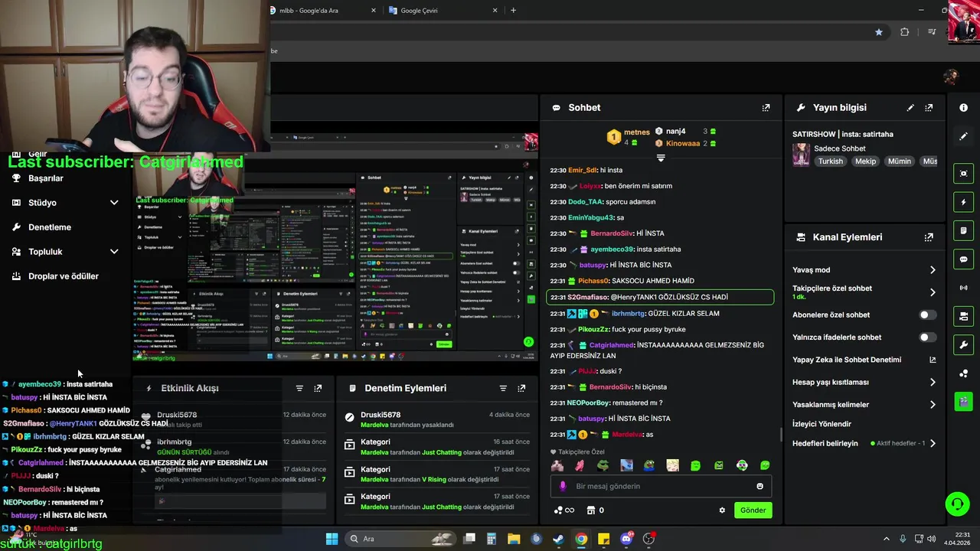Open the Denetim Eylemleri filter icon
Screen dimensions: 980x551
pos(503,388)
